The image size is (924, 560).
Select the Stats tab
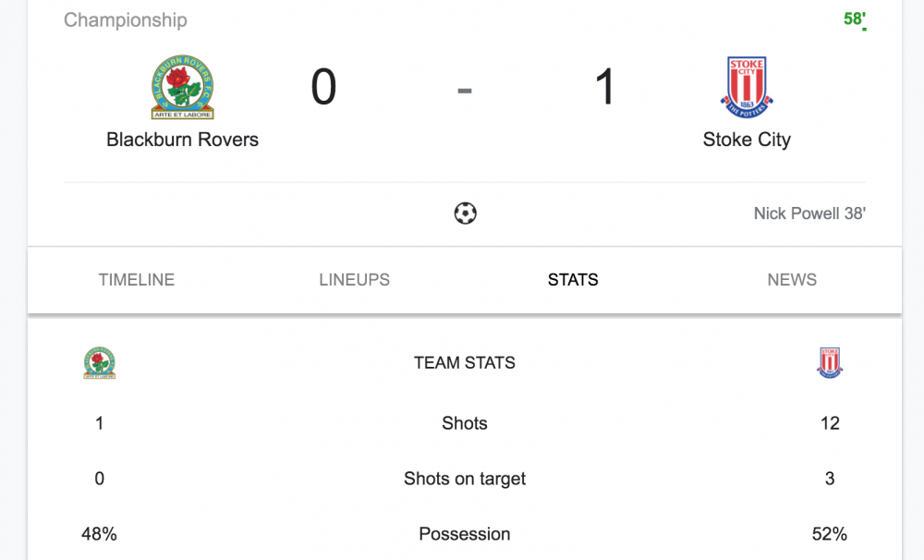(x=573, y=280)
